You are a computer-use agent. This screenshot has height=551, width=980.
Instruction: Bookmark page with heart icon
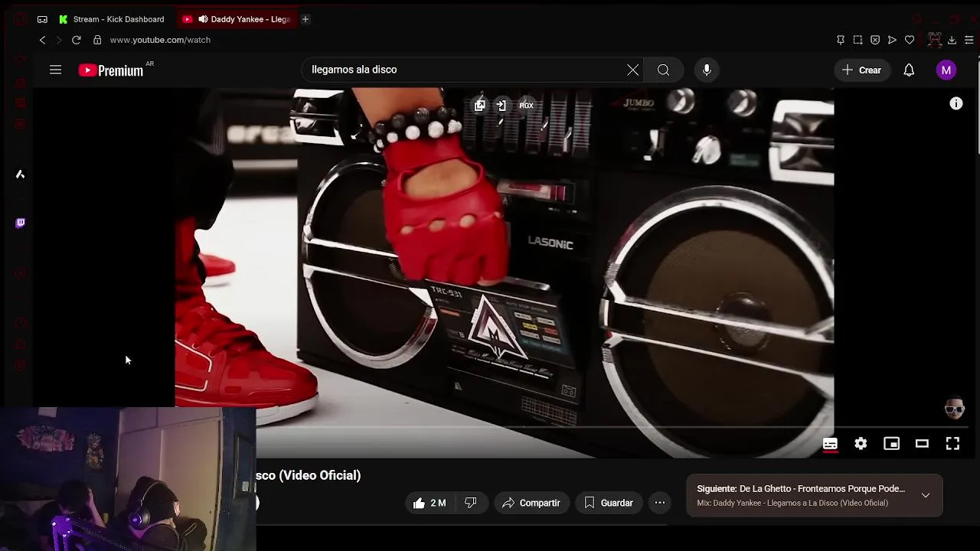pos(910,40)
